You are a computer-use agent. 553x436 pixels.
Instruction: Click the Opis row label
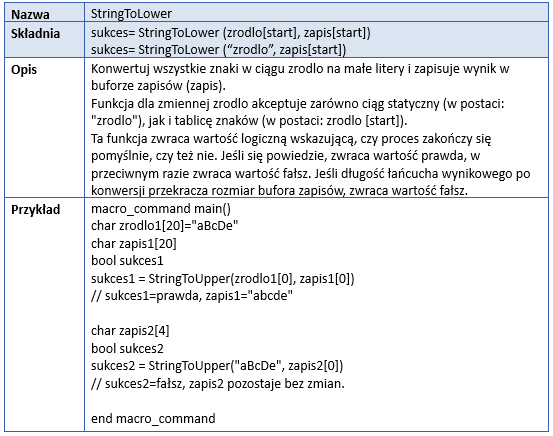click(x=24, y=69)
